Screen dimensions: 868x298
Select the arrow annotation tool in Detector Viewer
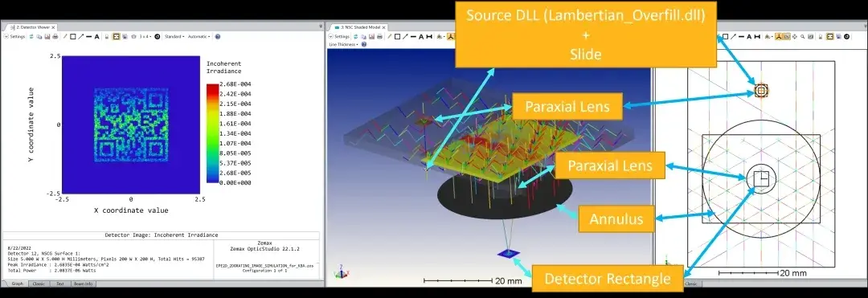pos(81,36)
